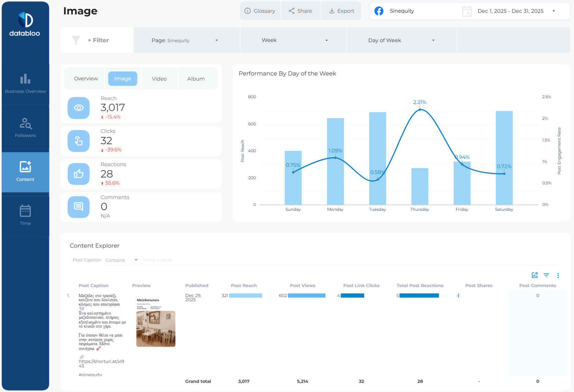
Task: Switch to the Video tab
Action: click(x=159, y=79)
